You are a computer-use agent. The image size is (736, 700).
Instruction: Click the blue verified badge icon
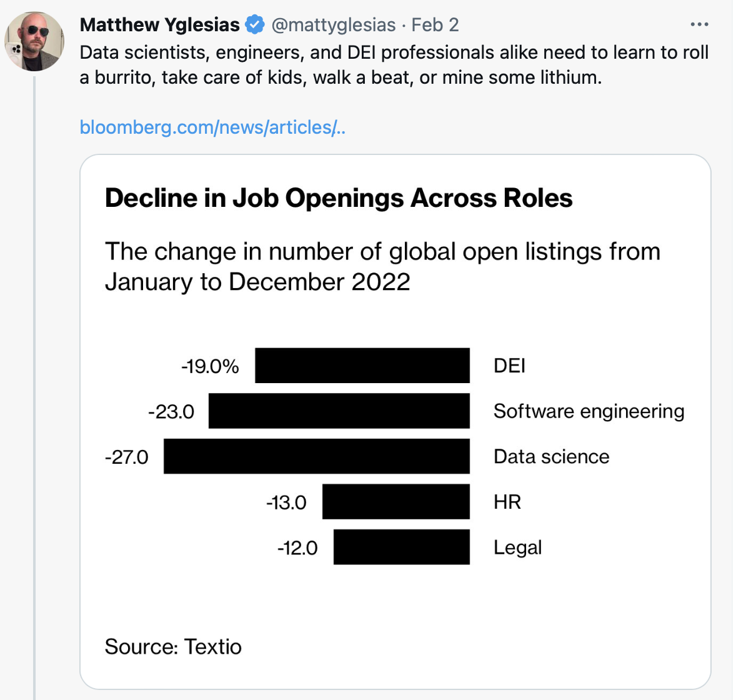(x=255, y=24)
